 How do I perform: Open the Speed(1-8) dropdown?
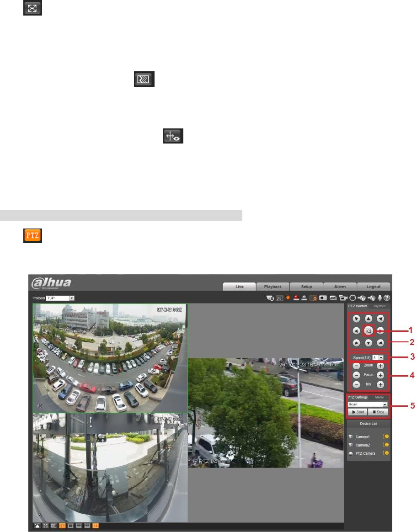(x=378, y=357)
